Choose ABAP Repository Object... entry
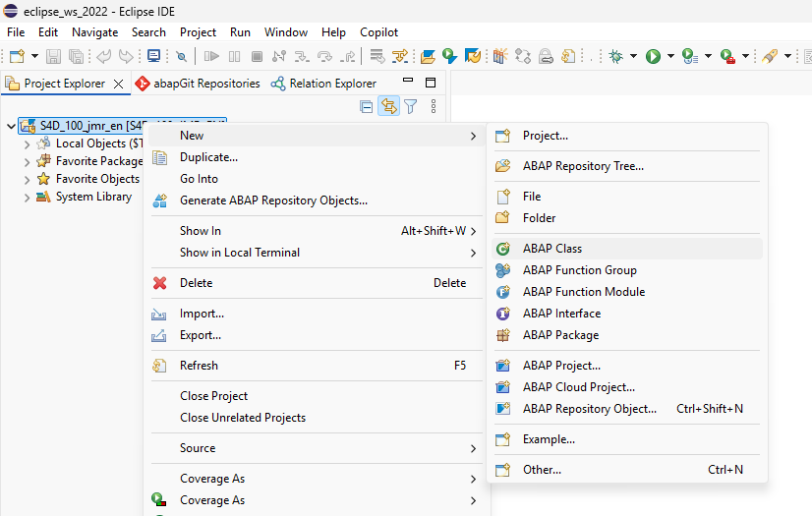812x516 pixels. coord(626,409)
